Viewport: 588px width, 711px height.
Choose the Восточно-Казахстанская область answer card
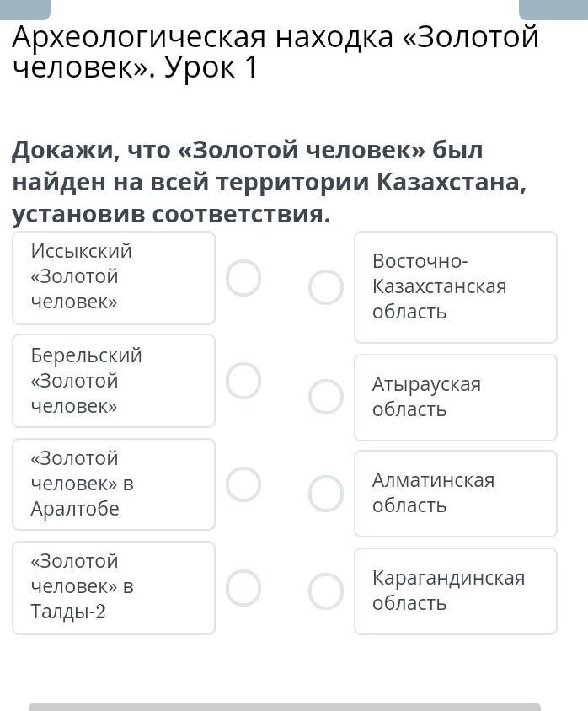(455, 287)
